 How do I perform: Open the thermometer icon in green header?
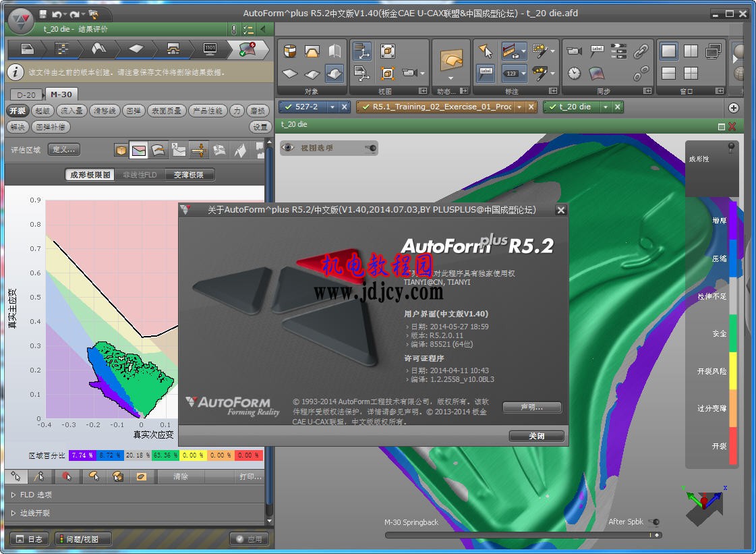pyautogui.click(x=234, y=30)
